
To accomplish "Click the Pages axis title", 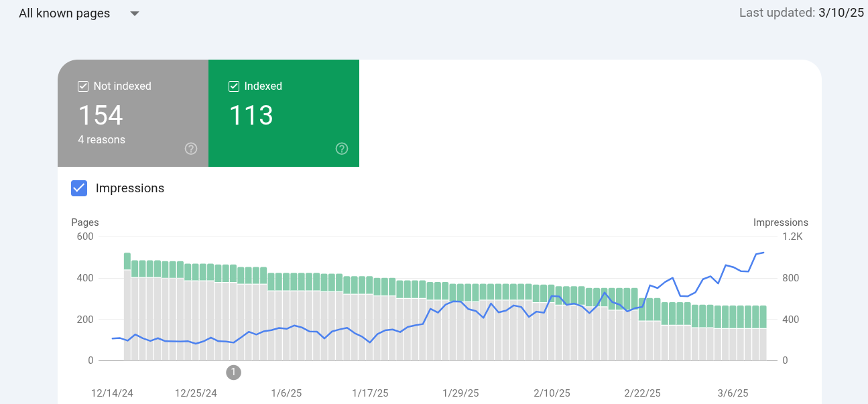I will coord(85,222).
